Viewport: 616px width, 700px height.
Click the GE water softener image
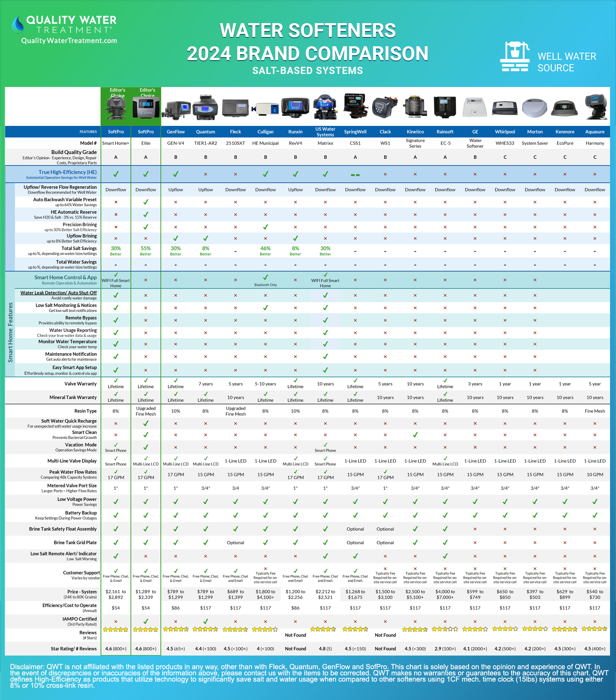(475, 108)
